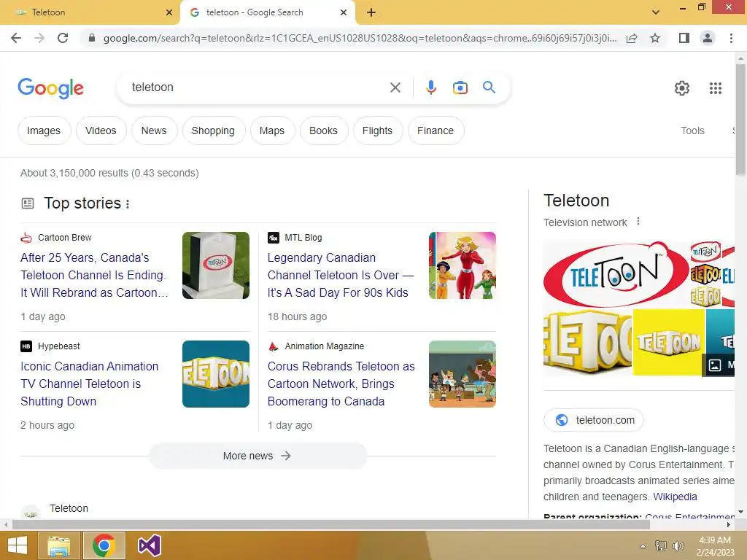Open Animation Magazine Corus rebrand article
This screenshot has height=560, width=747.
point(341,384)
